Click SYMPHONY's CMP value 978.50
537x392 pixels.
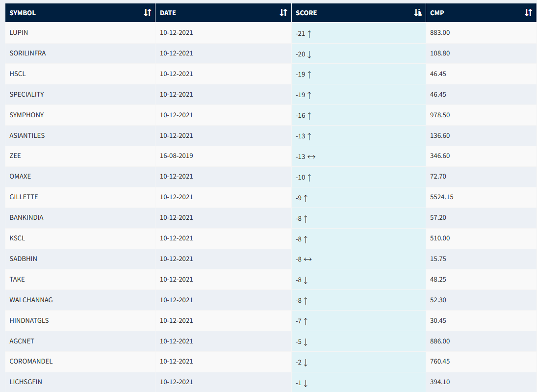coord(440,115)
